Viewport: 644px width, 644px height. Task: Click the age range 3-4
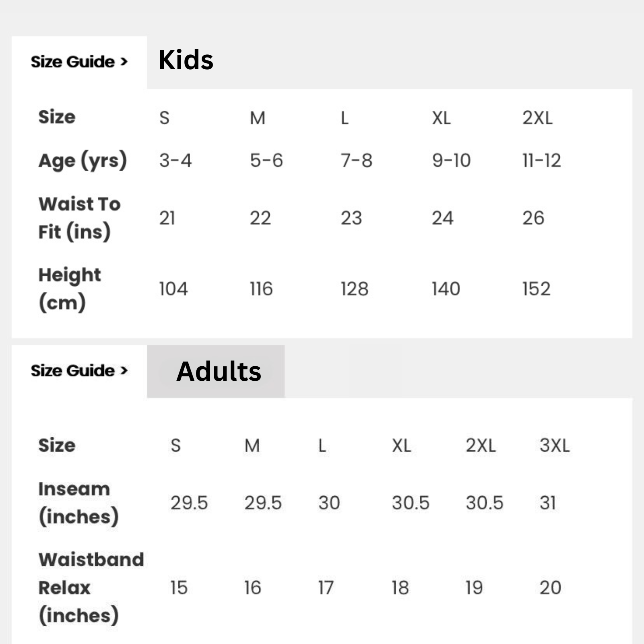[x=175, y=161]
